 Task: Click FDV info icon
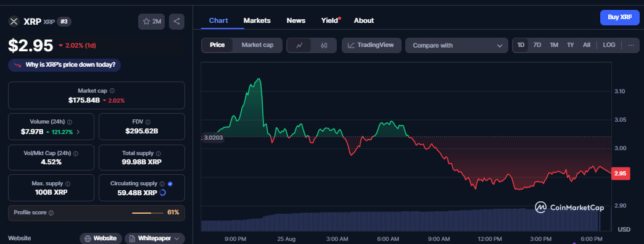[x=148, y=122]
